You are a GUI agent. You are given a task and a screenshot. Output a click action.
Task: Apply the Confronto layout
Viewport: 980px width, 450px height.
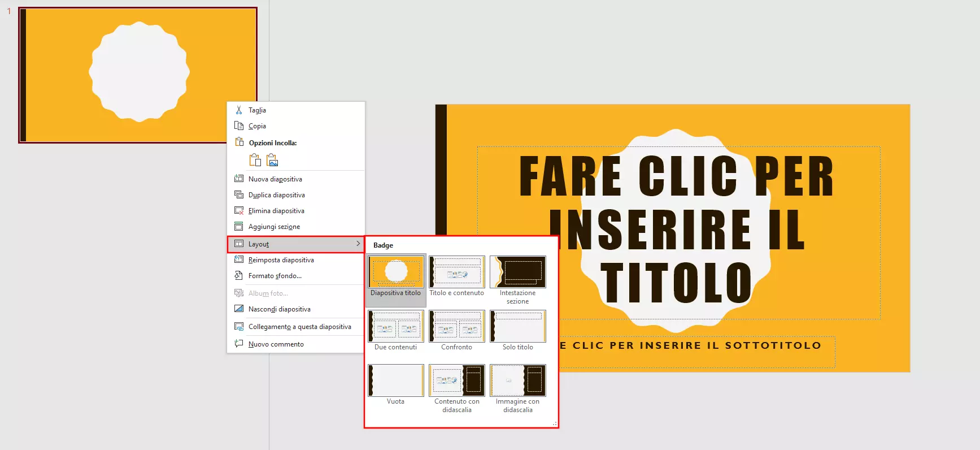(x=457, y=331)
